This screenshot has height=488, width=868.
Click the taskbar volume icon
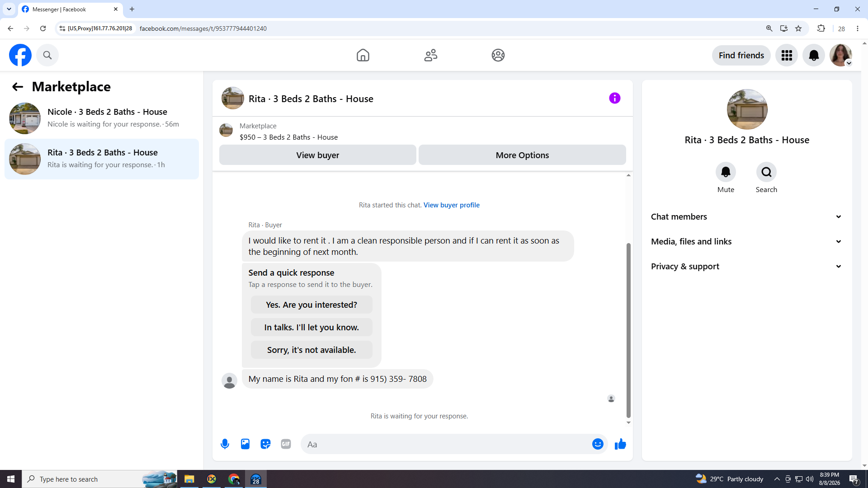tap(810, 479)
